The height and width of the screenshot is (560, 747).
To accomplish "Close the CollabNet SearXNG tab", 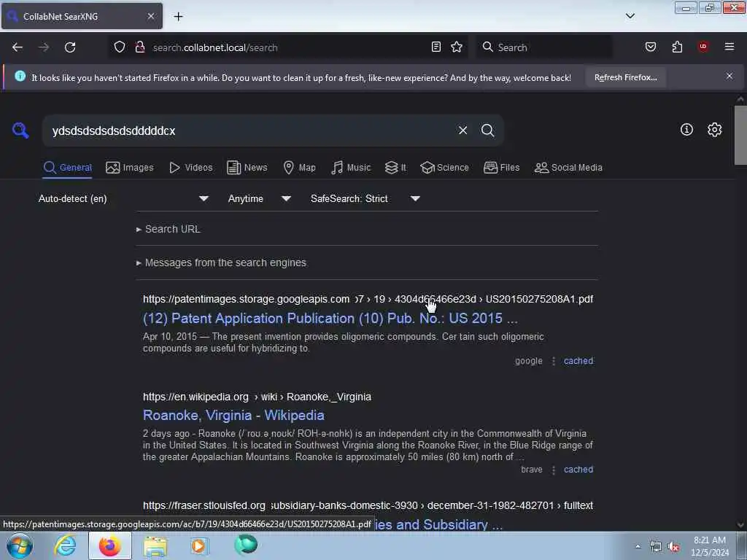I will point(150,16).
